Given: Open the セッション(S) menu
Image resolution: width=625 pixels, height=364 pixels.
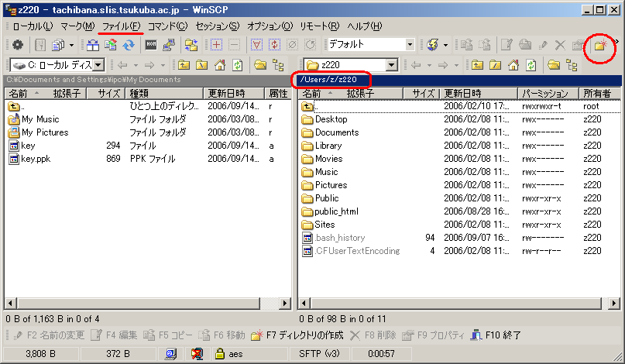Looking at the screenshot, I should [x=217, y=26].
